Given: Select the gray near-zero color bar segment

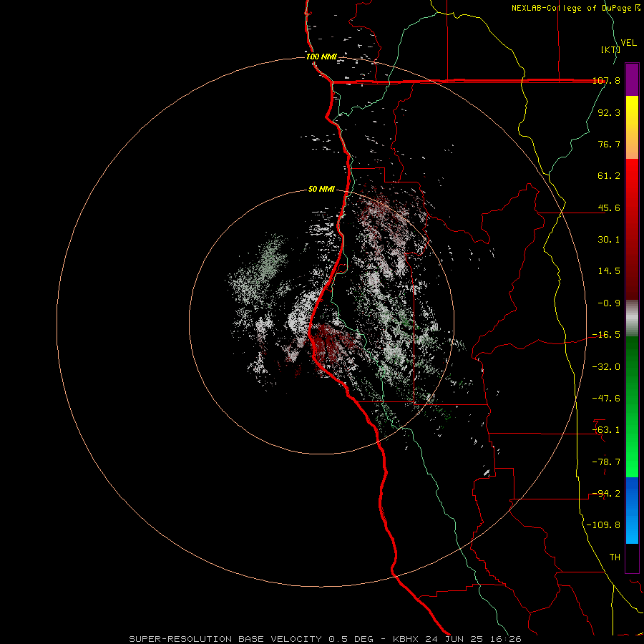Looking at the screenshot, I should point(632,318).
